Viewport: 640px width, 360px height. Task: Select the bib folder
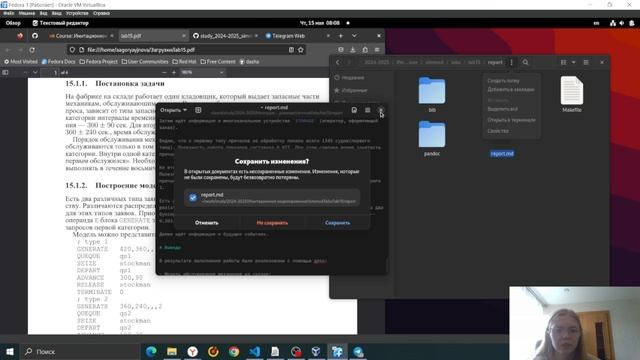coord(432,94)
